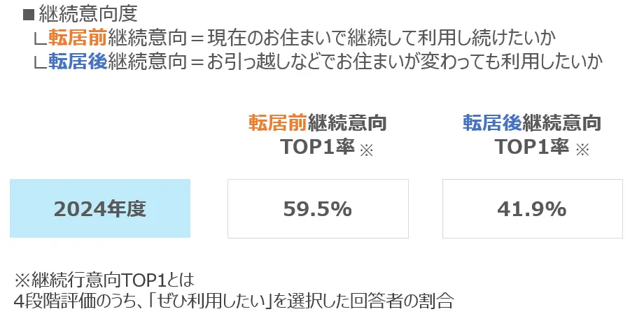Screen dimensions: 644x314
Task: Click the black square bullet before 継続意向度
Action: coord(28,15)
